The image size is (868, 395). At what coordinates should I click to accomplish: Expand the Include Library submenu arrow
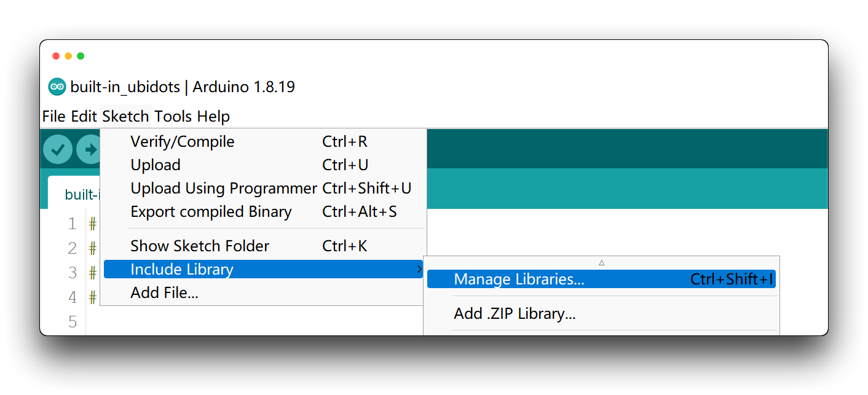pyautogui.click(x=419, y=269)
